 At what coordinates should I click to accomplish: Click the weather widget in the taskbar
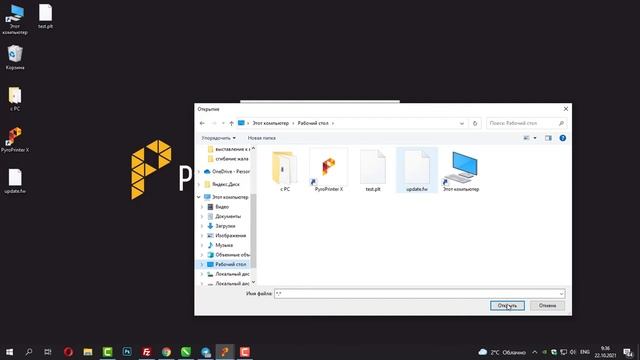(502, 352)
